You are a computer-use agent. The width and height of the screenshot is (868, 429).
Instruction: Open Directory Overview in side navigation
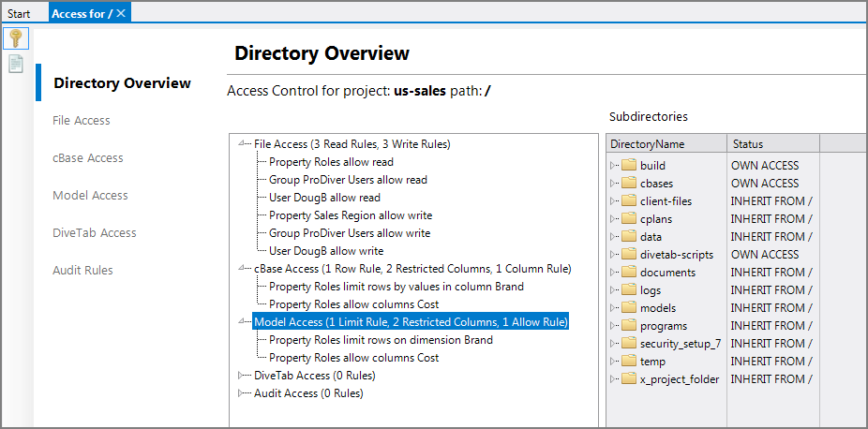pos(123,83)
